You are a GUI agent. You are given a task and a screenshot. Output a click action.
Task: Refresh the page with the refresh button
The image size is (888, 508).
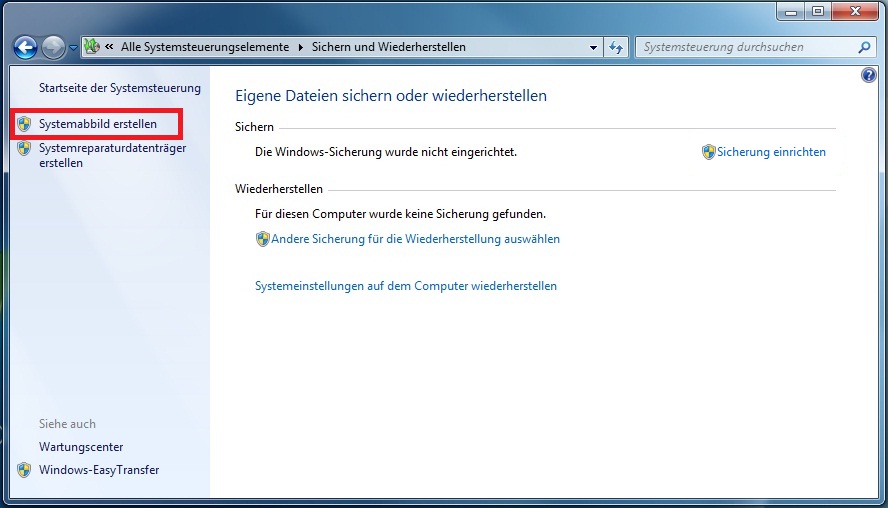click(616, 47)
